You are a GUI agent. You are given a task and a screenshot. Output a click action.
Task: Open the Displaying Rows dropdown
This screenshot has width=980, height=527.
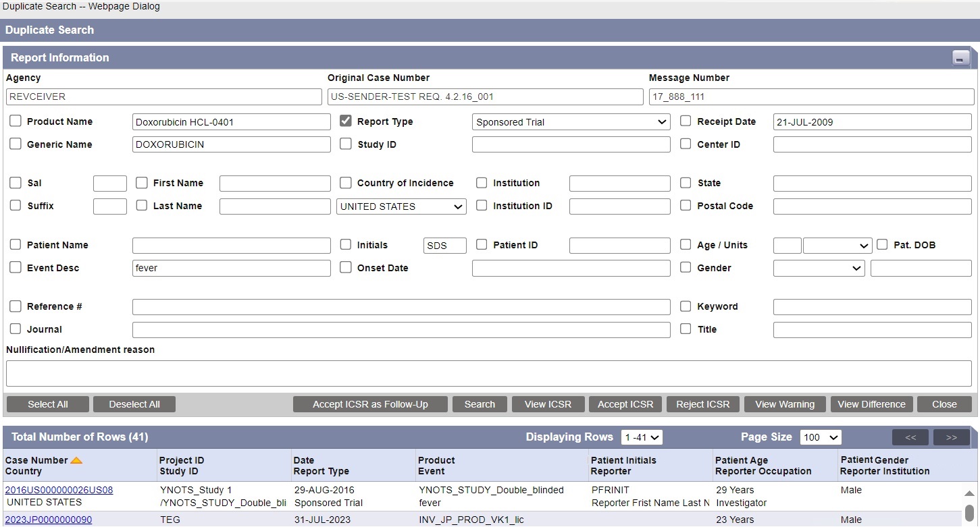click(x=642, y=437)
